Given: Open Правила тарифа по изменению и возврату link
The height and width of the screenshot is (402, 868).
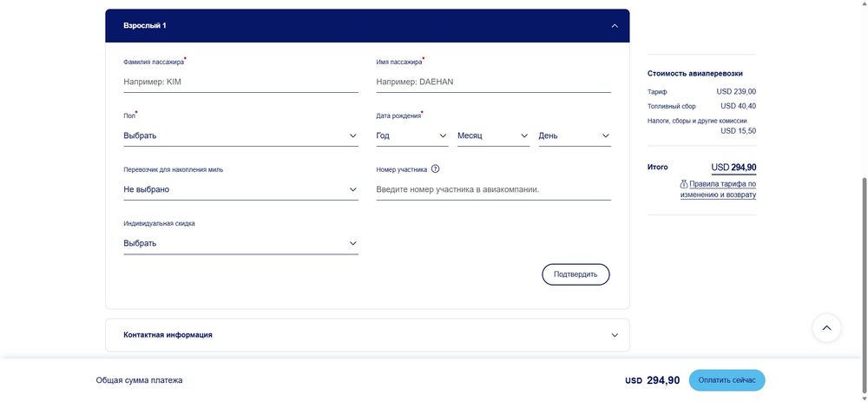Looking at the screenshot, I should (719, 189).
